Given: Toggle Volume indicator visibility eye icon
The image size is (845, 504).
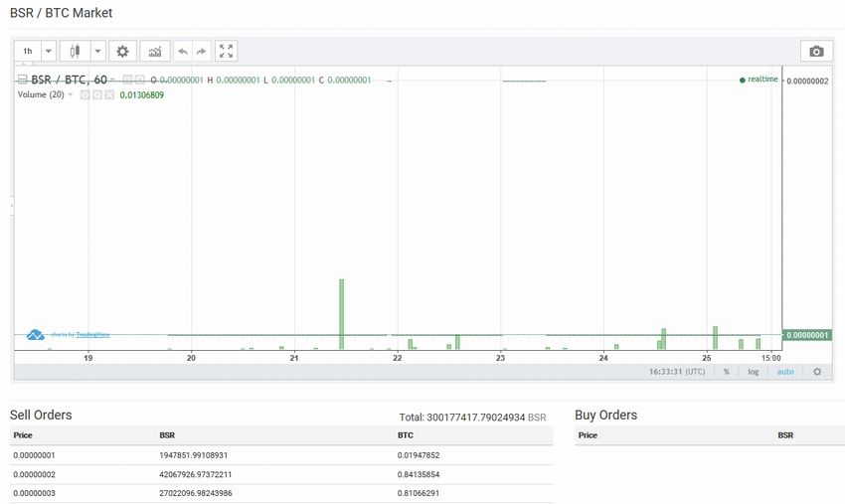Looking at the screenshot, I should (84, 94).
